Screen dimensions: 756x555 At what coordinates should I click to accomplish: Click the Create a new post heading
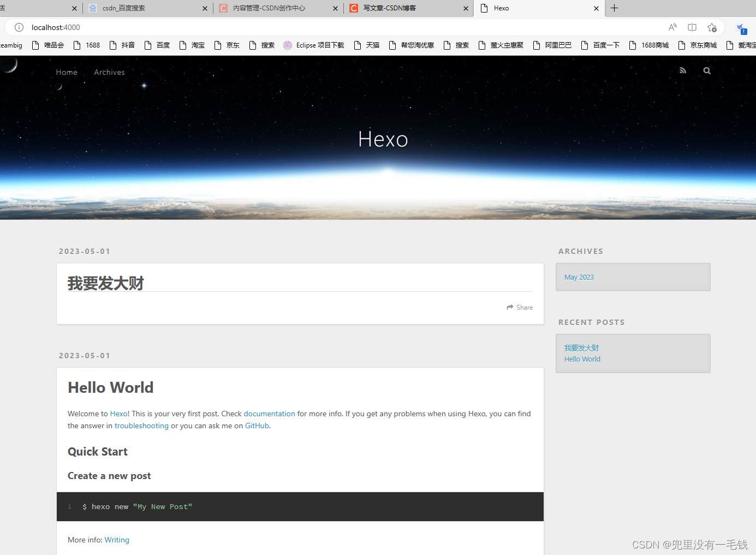click(x=109, y=476)
